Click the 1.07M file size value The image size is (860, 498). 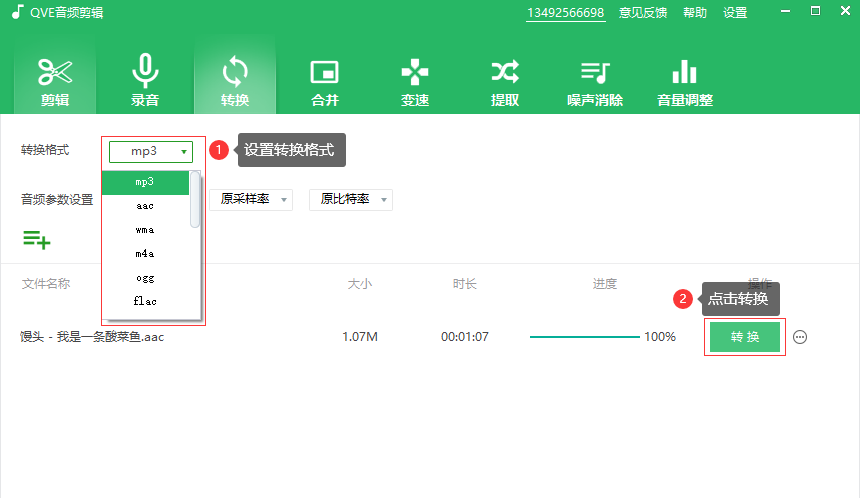(x=360, y=337)
